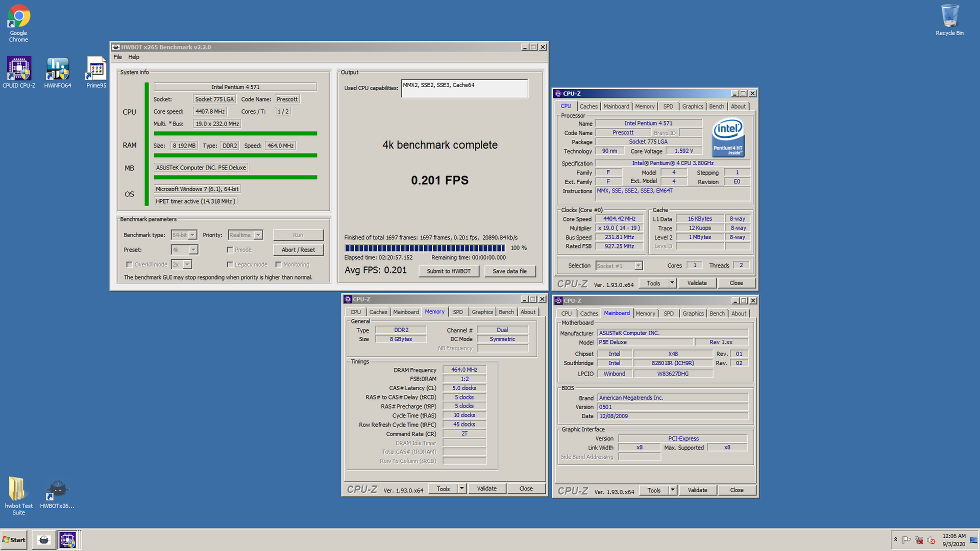Toggle Legacy mode checkbox
Viewport: 980px width, 551px height.
tap(230, 265)
